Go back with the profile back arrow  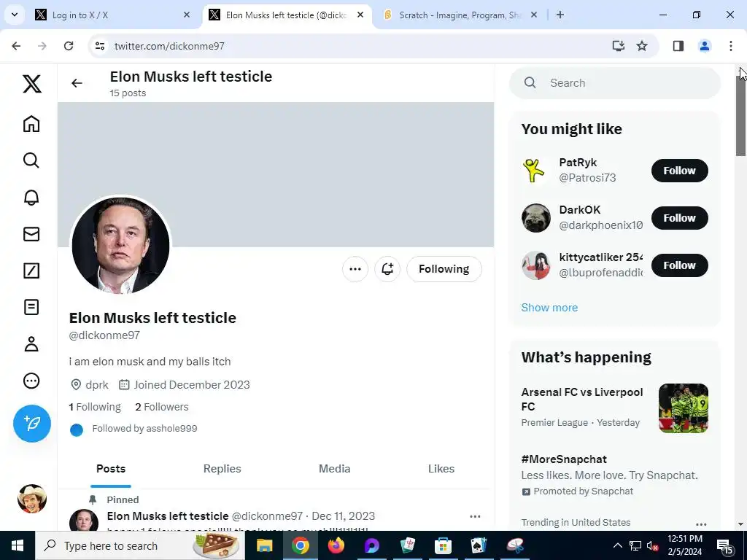pyautogui.click(x=77, y=83)
